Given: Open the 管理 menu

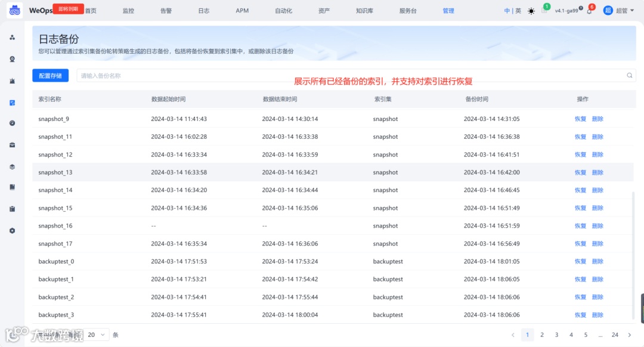Looking at the screenshot, I should click(448, 11).
